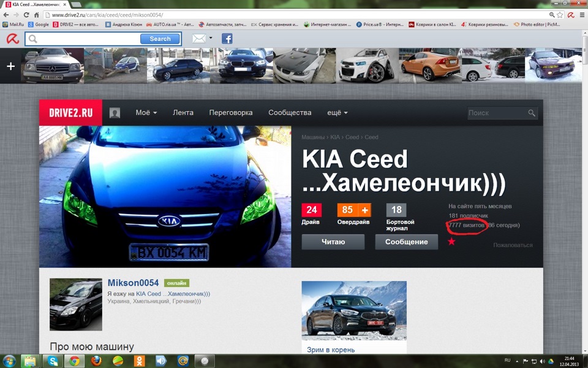Open Google Chrome taskbar icon
588x368 pixels.
click(74, 361)
